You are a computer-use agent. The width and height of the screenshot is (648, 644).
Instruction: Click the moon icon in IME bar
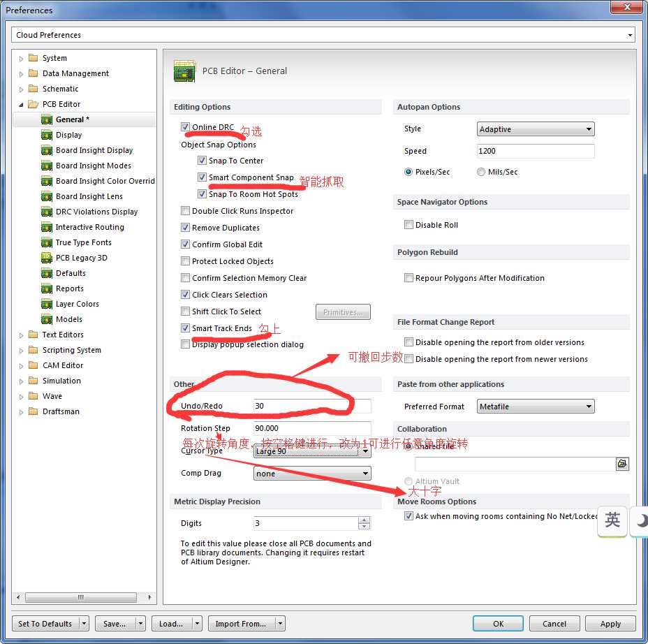(x=640, y=521)
